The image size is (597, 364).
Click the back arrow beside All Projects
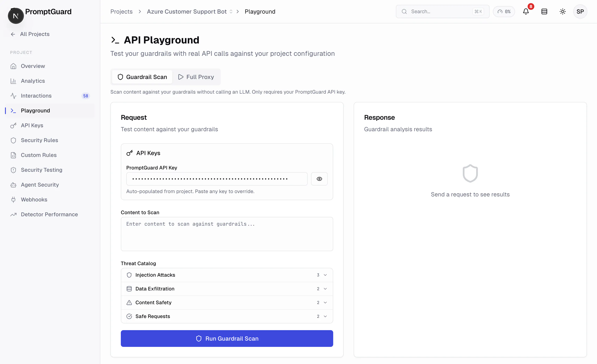pyautogui.click(x=13, y=34)
